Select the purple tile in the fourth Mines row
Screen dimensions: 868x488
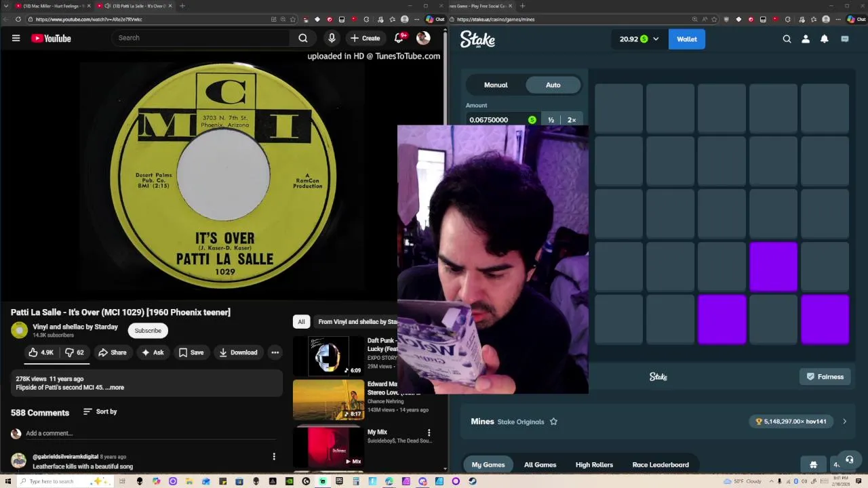pyautogui.click(x=773, y=267)
